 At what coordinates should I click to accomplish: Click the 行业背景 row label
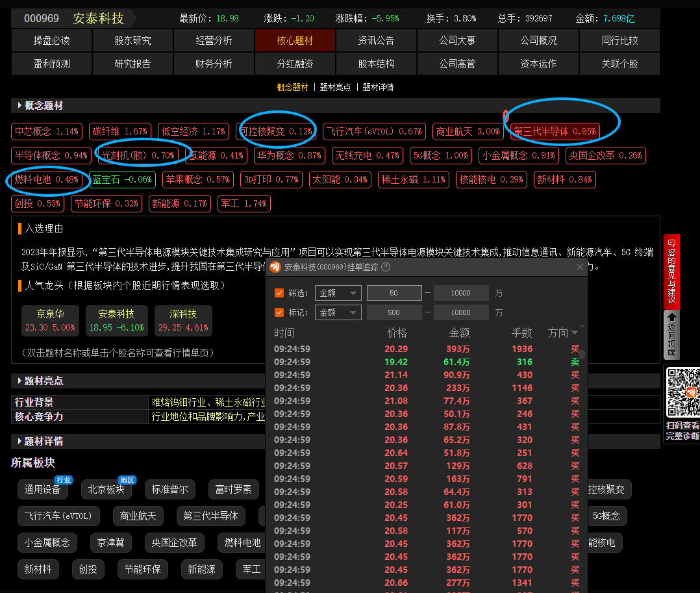[x=34, y=402]
